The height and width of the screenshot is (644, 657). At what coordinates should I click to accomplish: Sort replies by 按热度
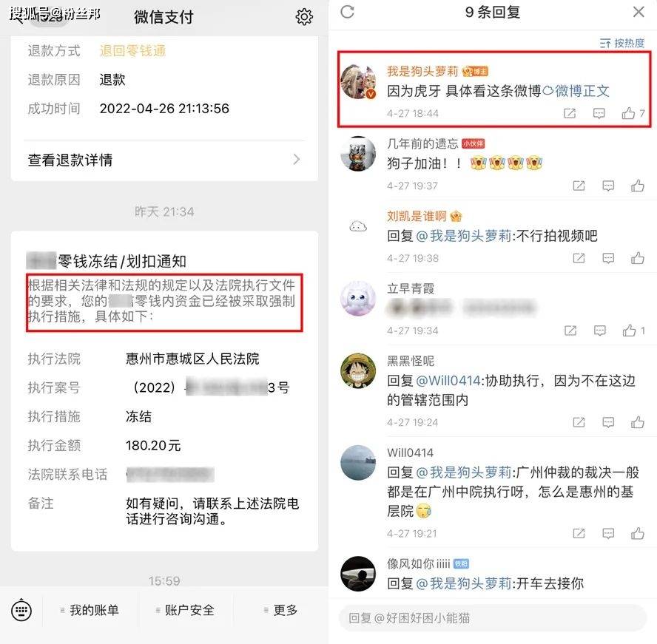(x=621, y=43)
